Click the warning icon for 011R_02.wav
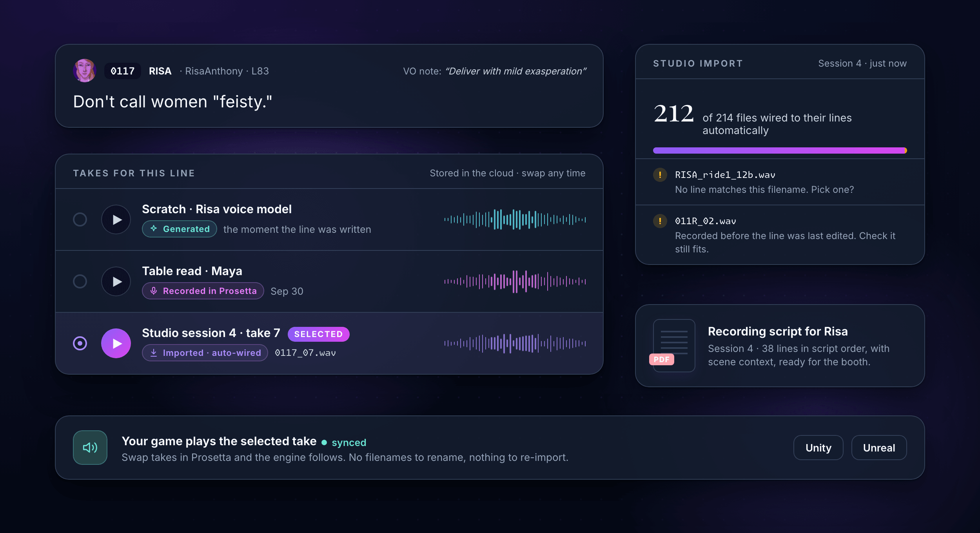This screenshot has height=533, width=980. [660, 221]
